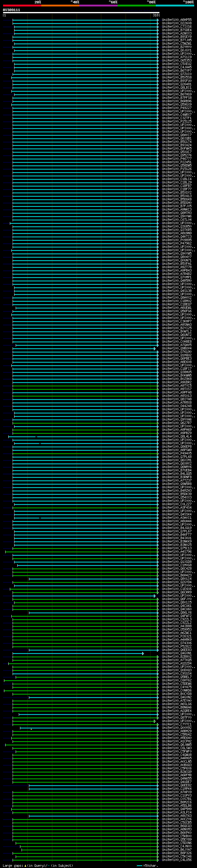The height and width of the screenshot is (868, 197).
Task: Click the label UniRef100_B7UEB4
Action: (x=177, y=470)
